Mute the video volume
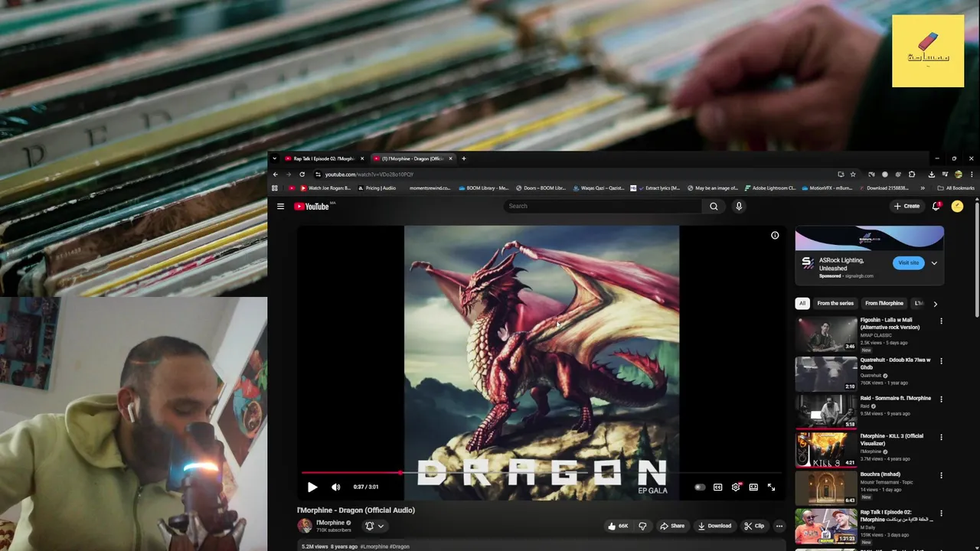The width and height of the screenshot is (980, 551). point(335,487)
